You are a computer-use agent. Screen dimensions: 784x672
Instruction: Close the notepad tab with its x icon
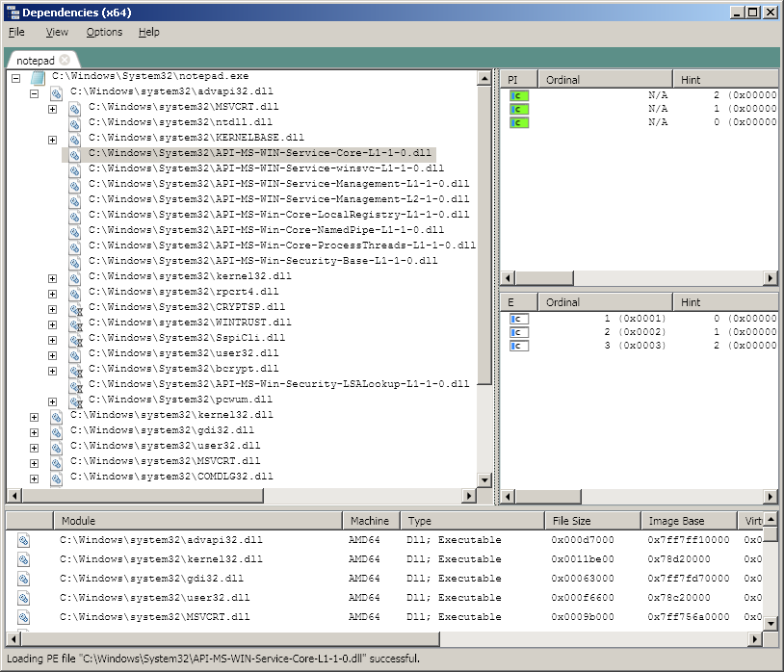[65, 60]
